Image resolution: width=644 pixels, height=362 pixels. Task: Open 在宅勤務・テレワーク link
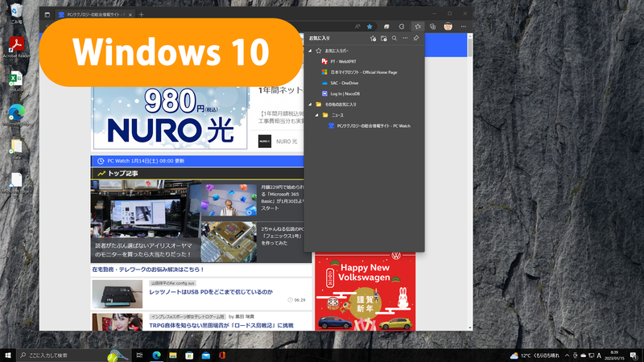(x=148, y=269)
